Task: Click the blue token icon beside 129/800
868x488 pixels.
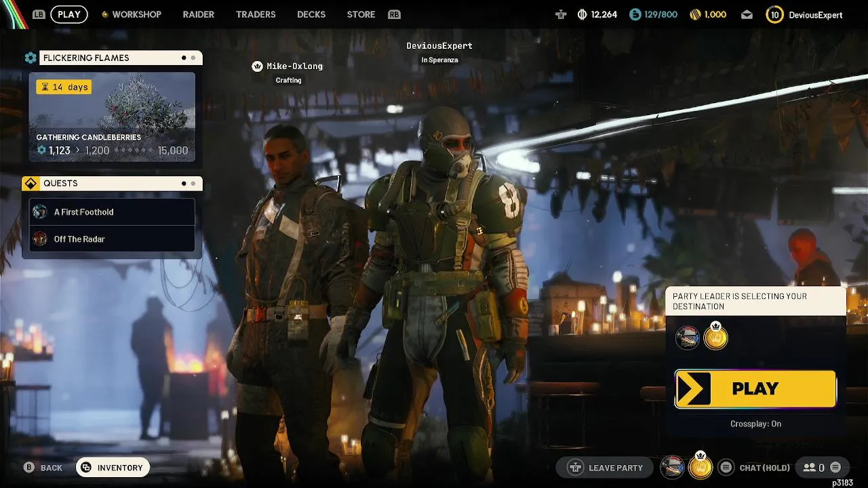Action: 635,14
